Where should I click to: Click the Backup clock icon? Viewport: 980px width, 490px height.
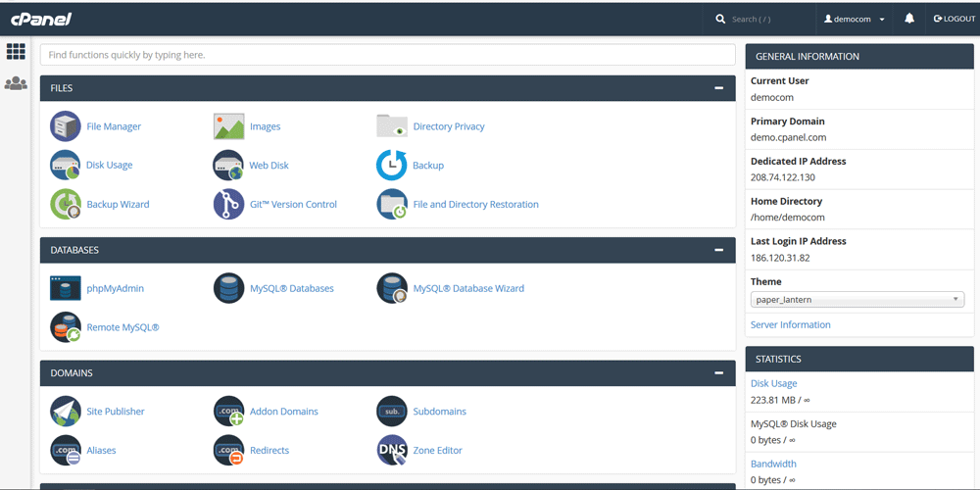(x=392, y=165)
